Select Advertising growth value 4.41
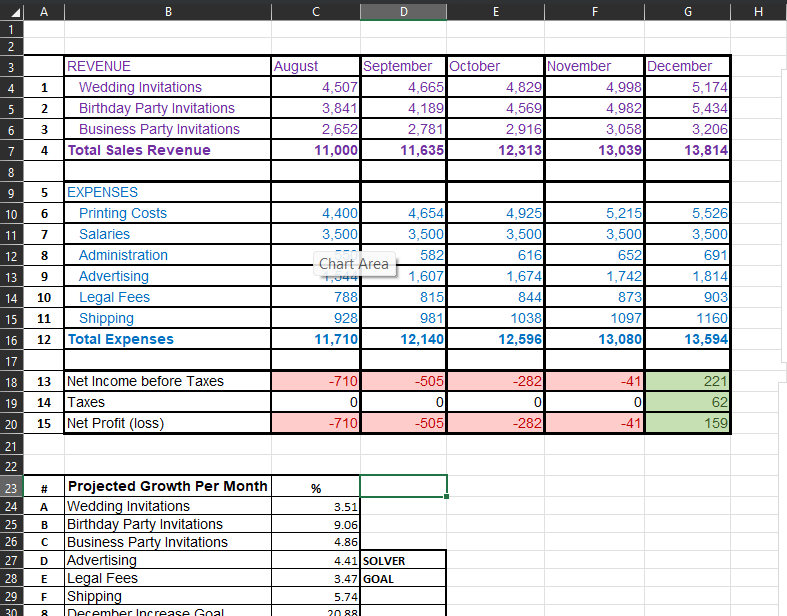 click(x=316, y=561)
